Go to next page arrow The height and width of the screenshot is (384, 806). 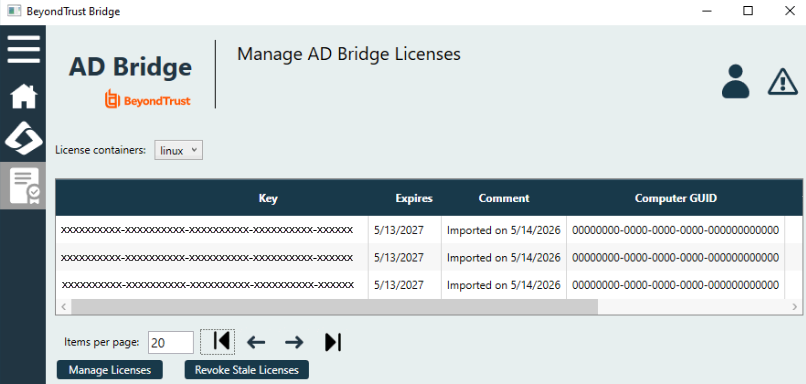pyautogui.click(x=294, y=342)
